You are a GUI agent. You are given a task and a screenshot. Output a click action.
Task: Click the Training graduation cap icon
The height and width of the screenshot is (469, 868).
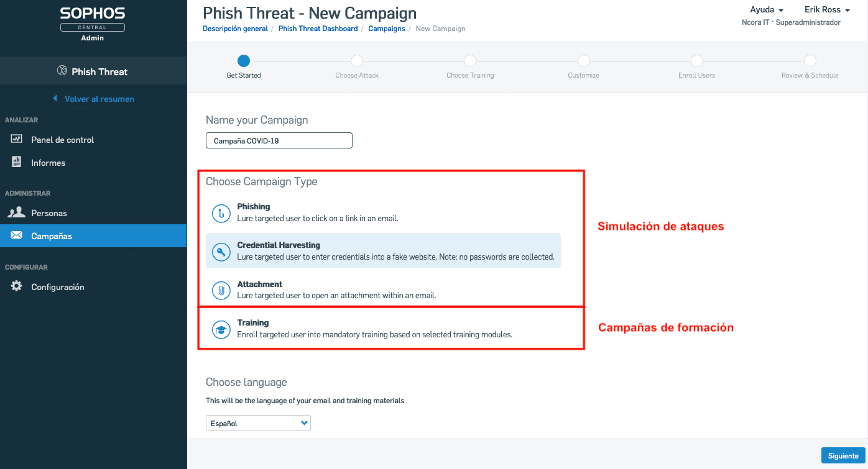tap(221, 329)
